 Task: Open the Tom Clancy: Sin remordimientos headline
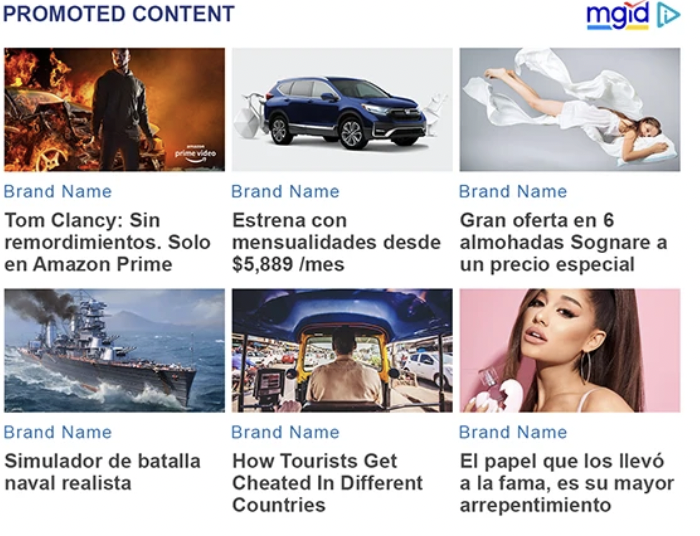pos(108,242)
